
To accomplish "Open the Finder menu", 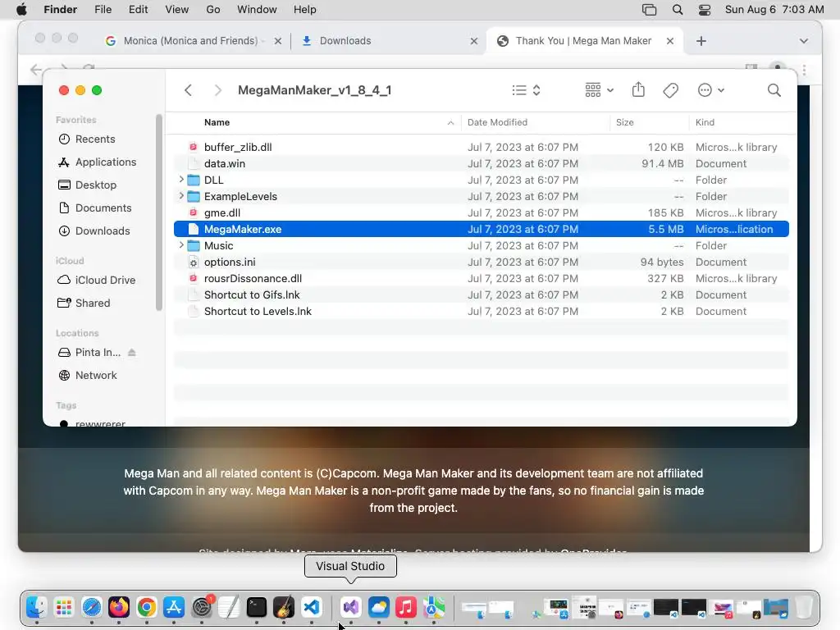I will [x=60, y=10].
